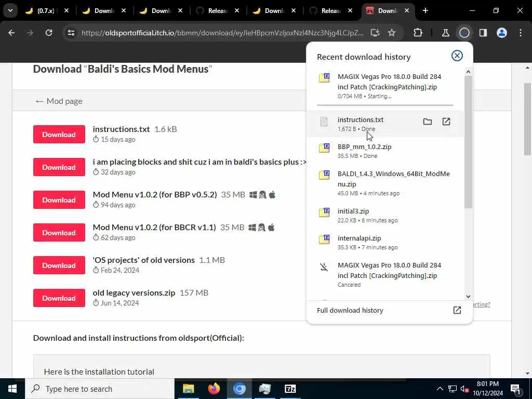Close the active itch.io Download tab

(x=406, y=10)
